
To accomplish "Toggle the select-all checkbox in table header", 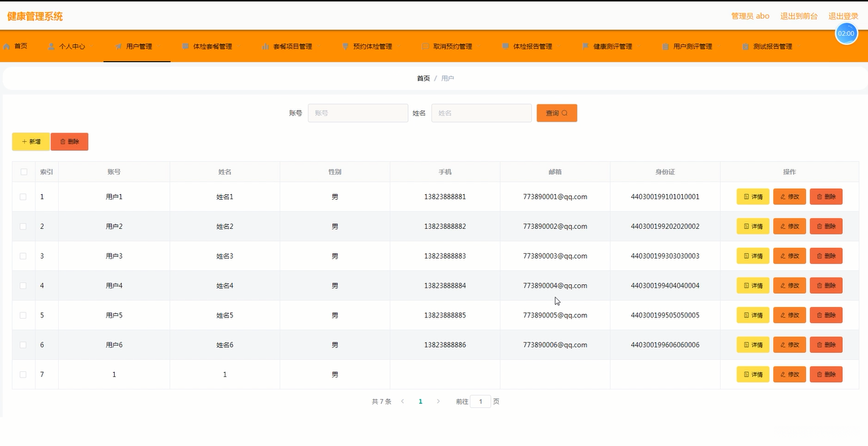I will pos(24,172).
